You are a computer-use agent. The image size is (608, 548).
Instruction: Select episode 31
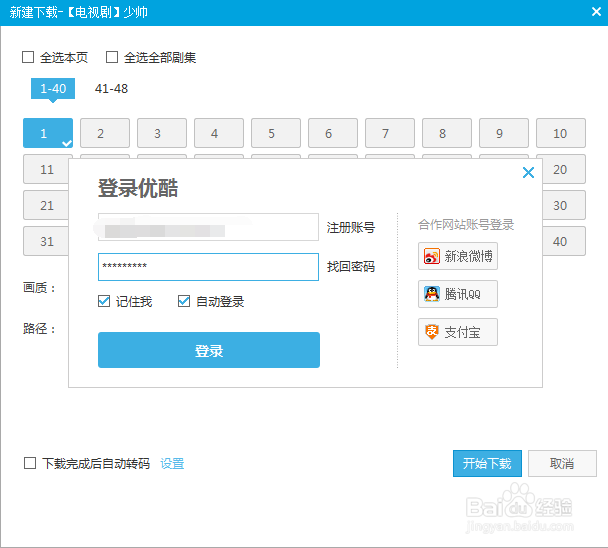(x=46, y=241)
